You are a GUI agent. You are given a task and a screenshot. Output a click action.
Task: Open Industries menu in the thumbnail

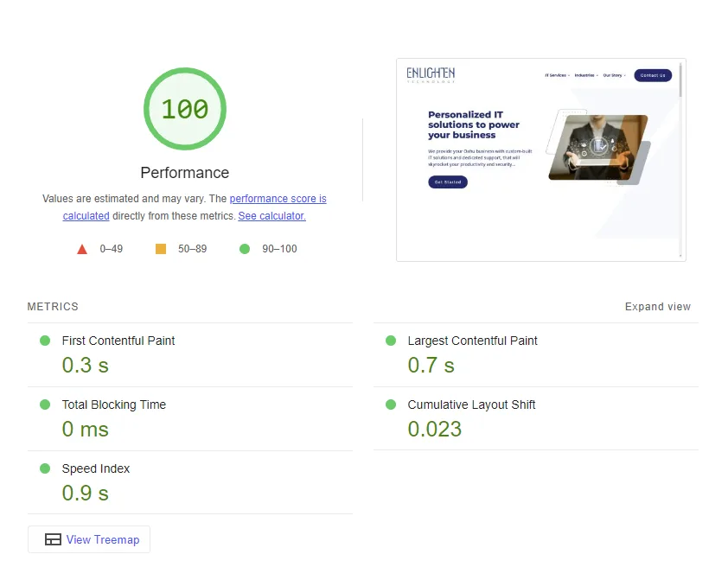tap(586, 75)
